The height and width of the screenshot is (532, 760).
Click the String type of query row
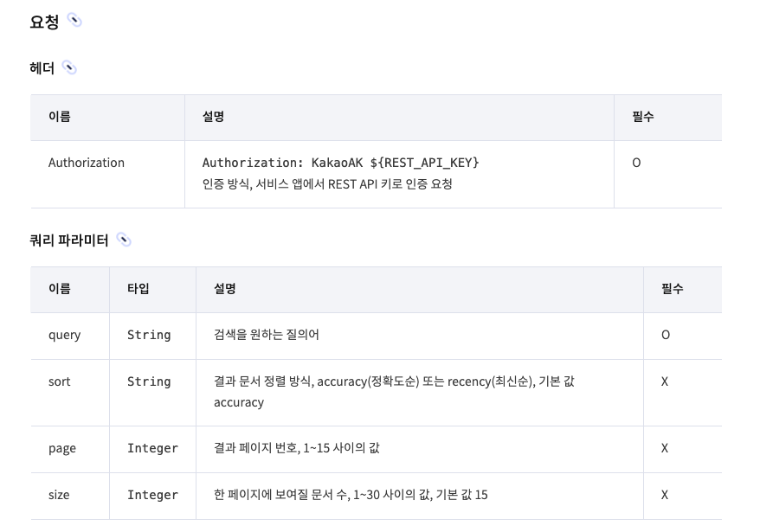(x=149, y=336)
